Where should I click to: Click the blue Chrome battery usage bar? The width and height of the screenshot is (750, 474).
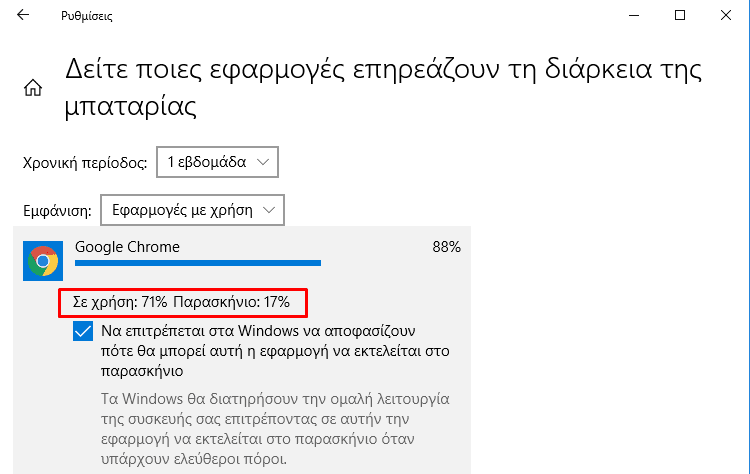(x=198, y=264)
